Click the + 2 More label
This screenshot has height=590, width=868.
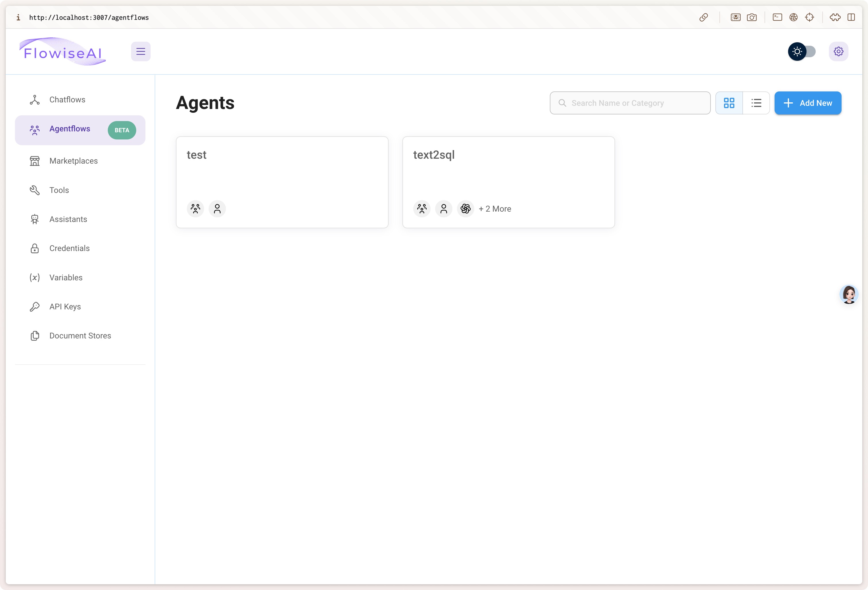coord(495,209)
